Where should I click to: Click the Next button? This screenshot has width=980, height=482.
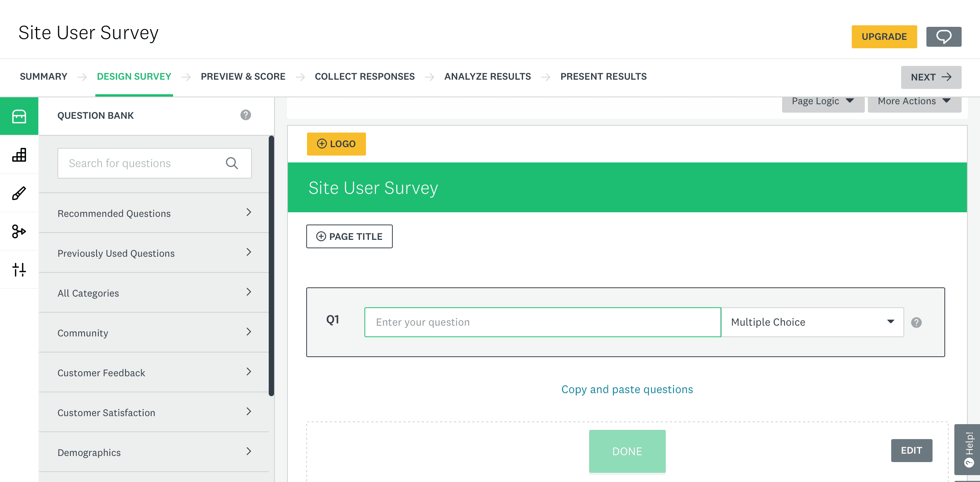pyautogui.click(x=931, y=77)
